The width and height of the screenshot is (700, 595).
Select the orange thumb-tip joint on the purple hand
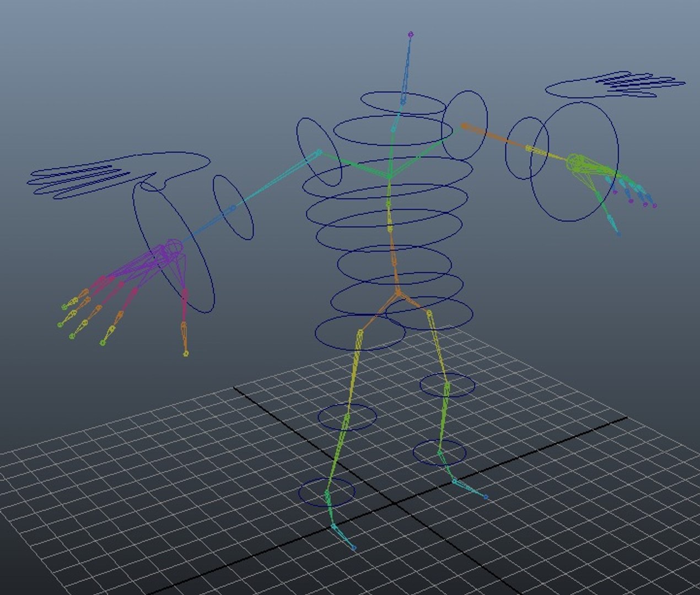(186, 353)
